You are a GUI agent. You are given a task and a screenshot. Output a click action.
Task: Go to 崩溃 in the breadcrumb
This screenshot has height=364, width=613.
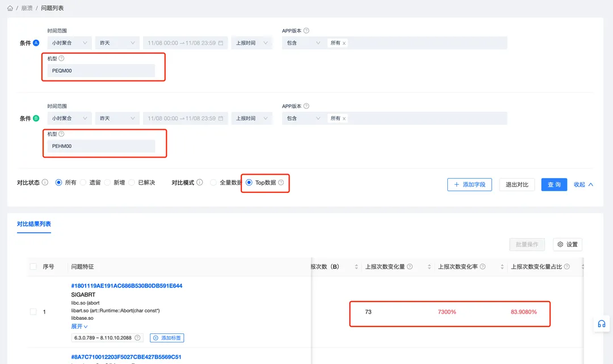[27, 9]
